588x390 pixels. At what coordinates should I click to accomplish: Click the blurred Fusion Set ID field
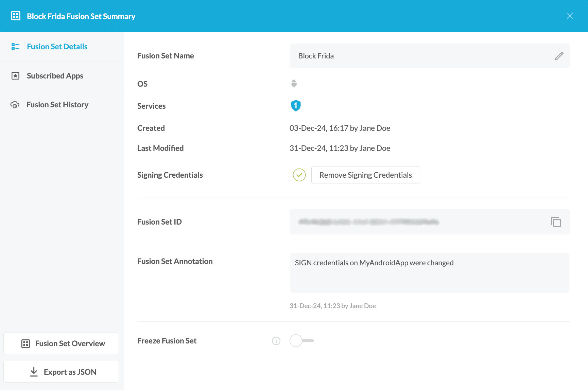coord(418,222)
